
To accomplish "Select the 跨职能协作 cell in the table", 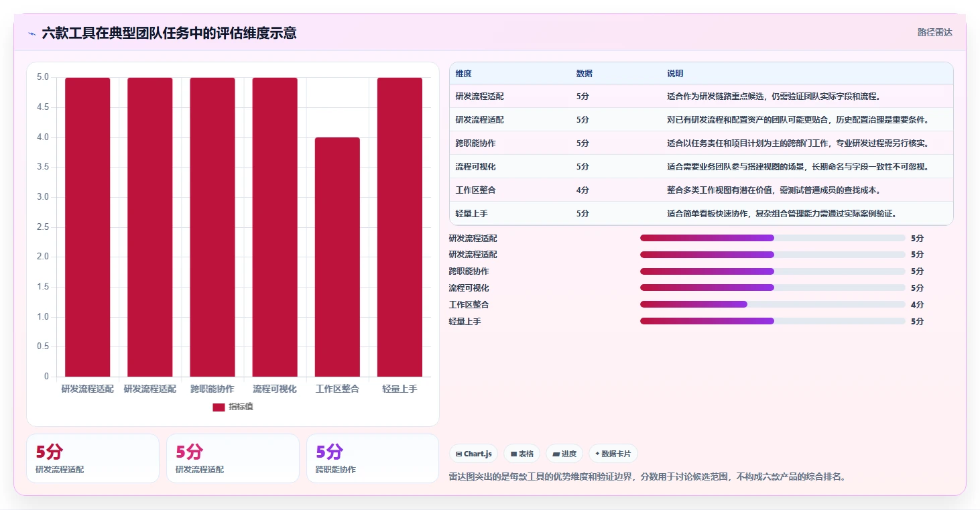I will 476,143.
